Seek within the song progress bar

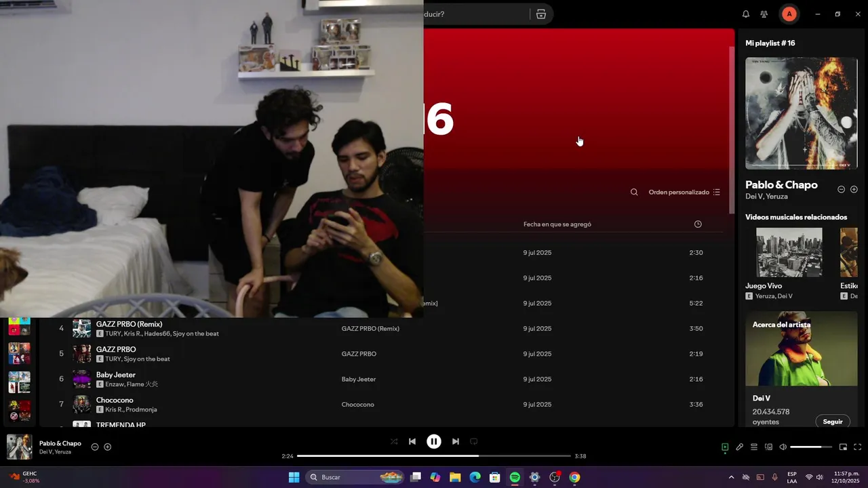point(434,456)
